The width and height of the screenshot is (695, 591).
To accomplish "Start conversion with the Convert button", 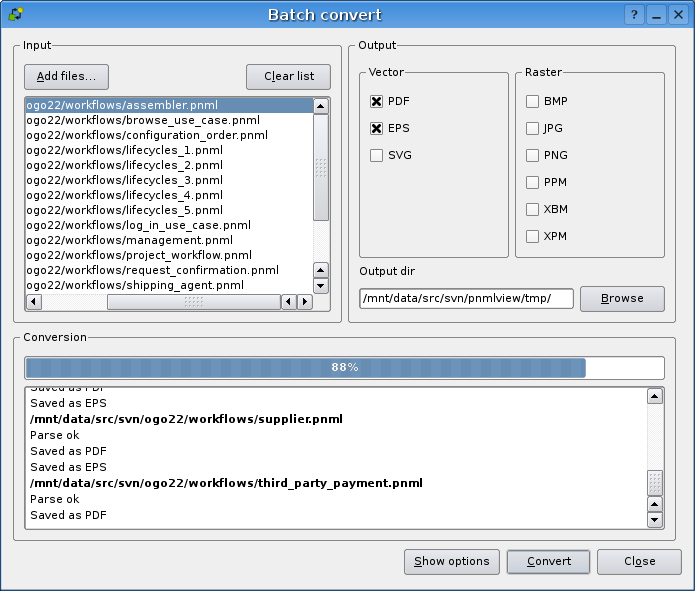I will (548, 562).
